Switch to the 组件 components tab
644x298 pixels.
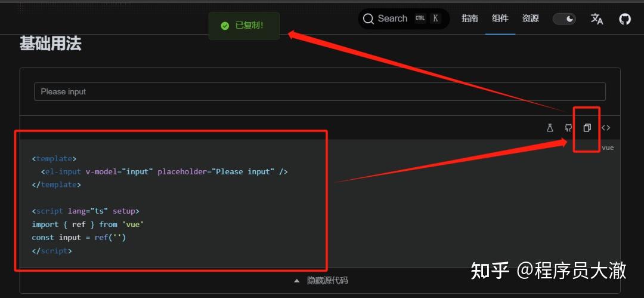(500, 19)
